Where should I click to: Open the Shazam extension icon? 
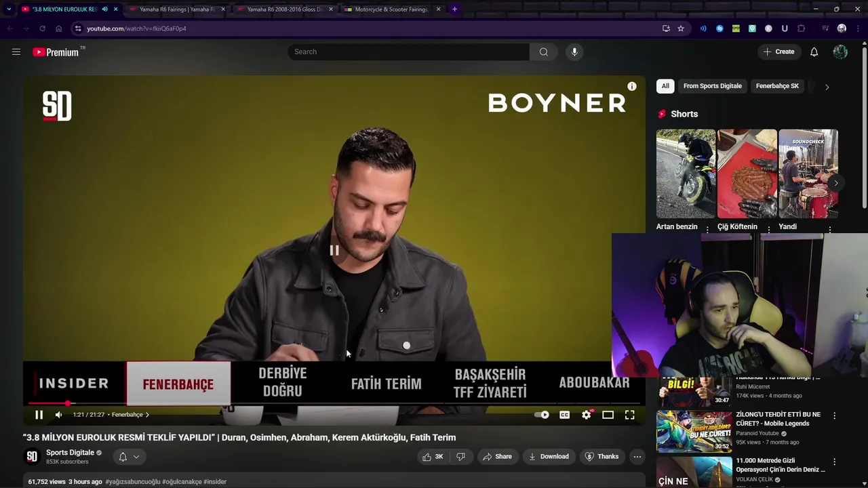click(x=719, y=28)
